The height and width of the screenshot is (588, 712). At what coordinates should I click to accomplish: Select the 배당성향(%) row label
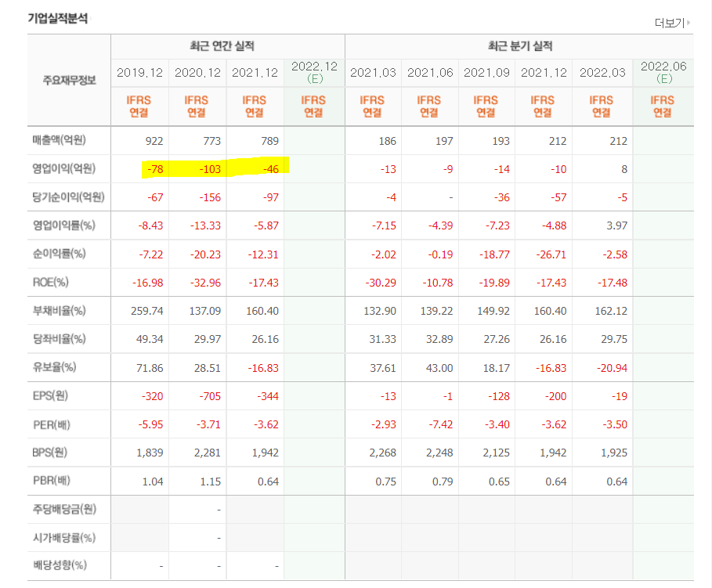point(60,565)
